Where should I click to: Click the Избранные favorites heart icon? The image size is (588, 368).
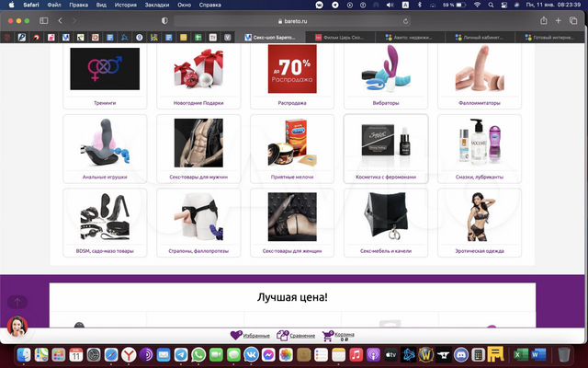pyautogui.click(x=236, y=336)
